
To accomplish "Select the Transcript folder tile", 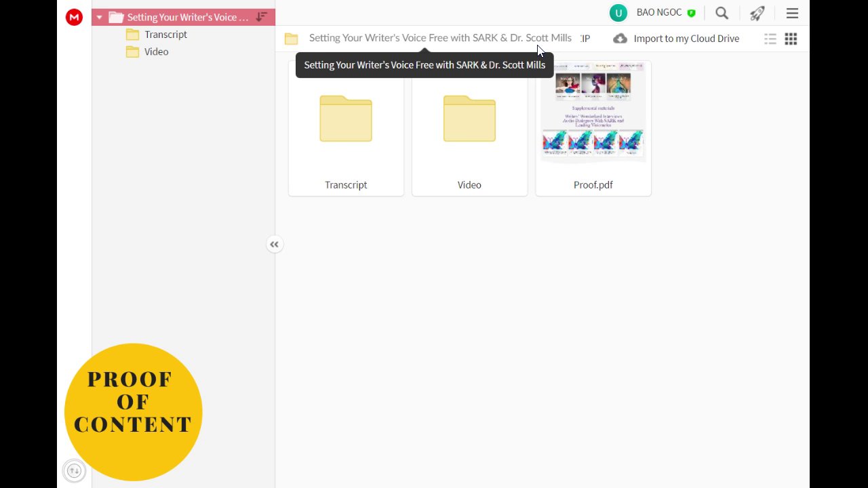I will (346, 129).
